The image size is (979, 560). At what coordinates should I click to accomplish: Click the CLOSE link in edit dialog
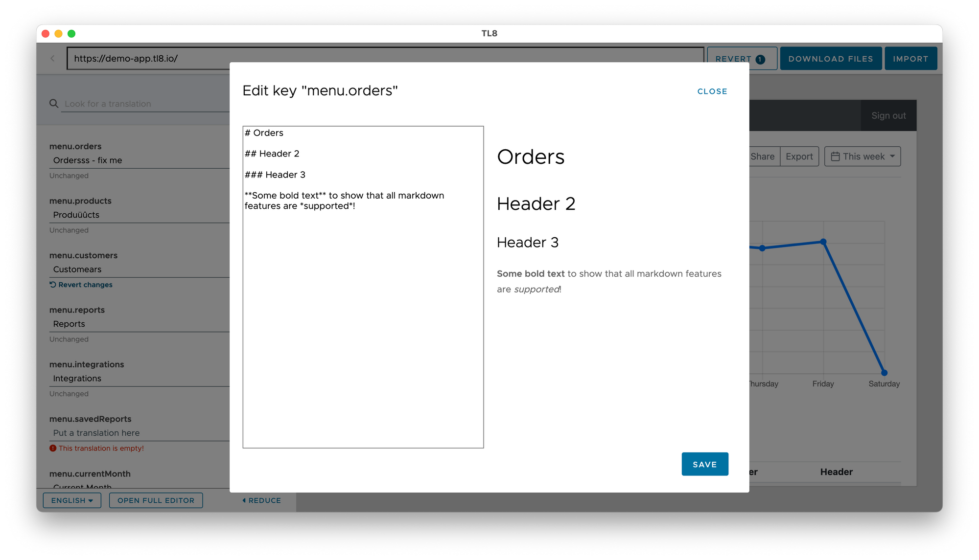pos(712,91)
